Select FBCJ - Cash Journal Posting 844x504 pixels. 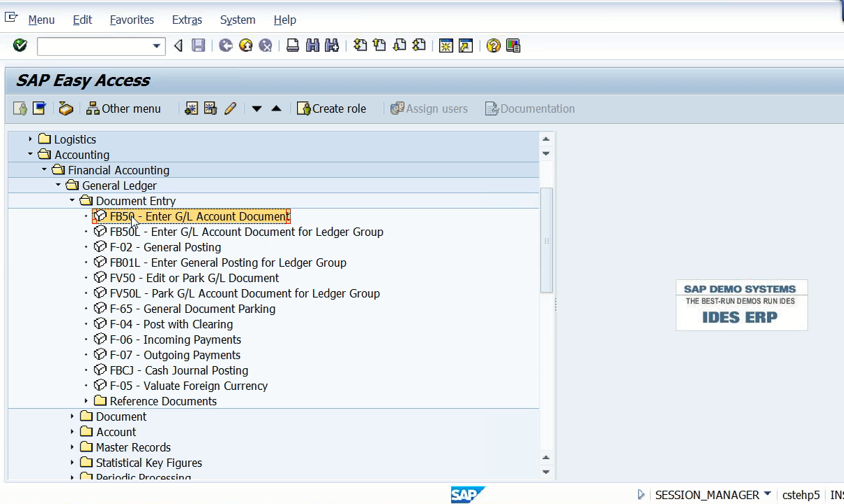(179, 370)
